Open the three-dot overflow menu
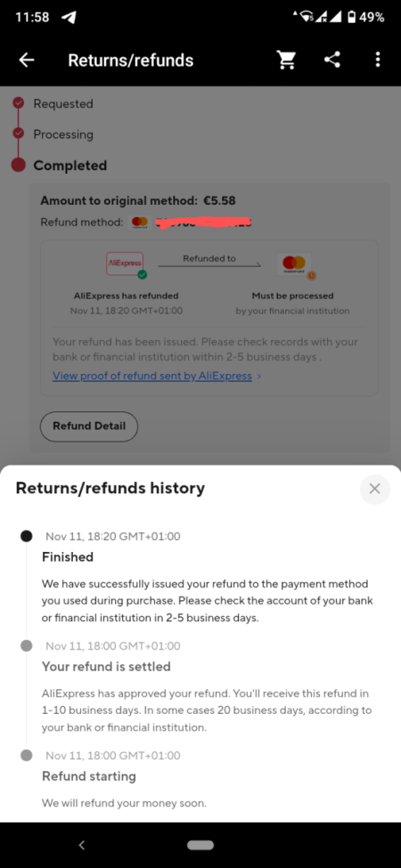This screenshot has height=868, width=401. point(378,60)
